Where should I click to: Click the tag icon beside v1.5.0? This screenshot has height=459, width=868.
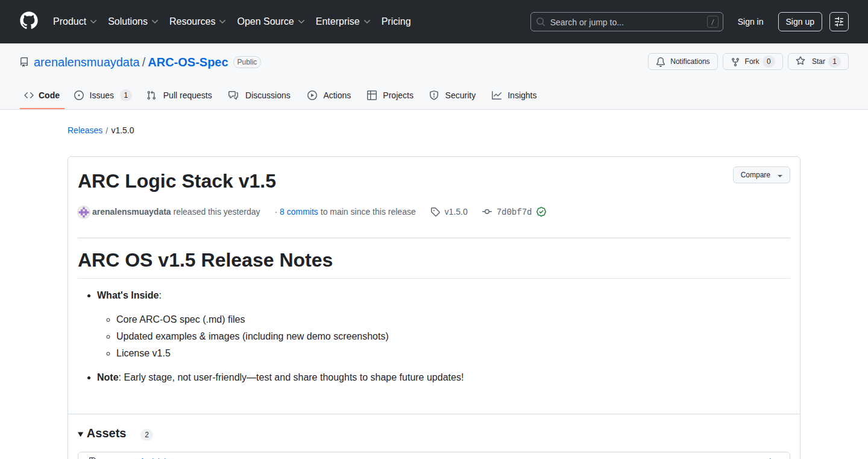(435, 212)
